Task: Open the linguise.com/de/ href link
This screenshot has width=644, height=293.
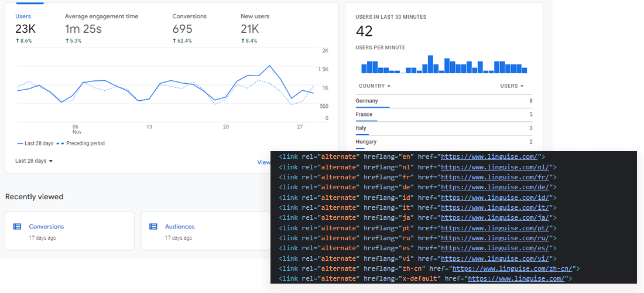Action: point(495,187)
